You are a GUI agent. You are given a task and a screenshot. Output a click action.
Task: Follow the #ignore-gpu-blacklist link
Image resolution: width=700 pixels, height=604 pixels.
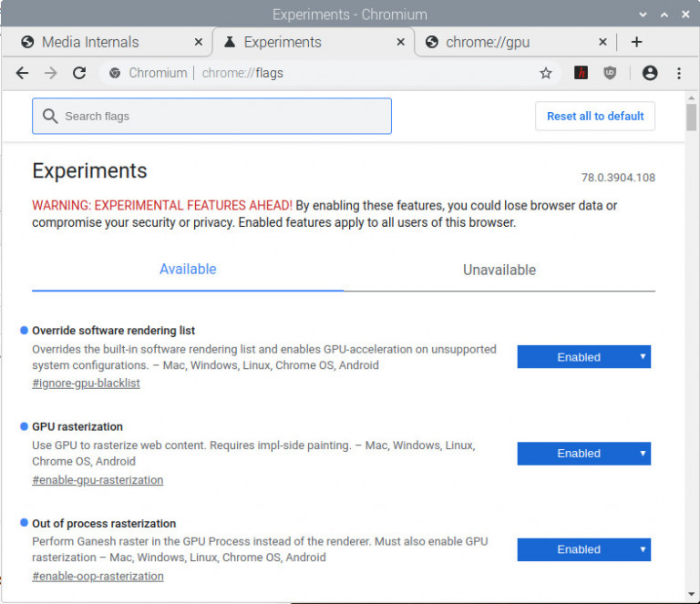click(86, 384)
